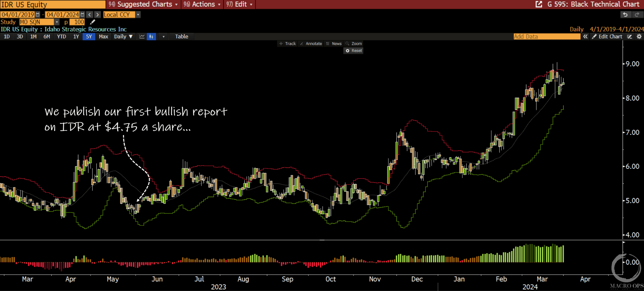Activate the Zoom tool
The width and height of the screenshot is (644, 291).
click(x=354, y=44)
